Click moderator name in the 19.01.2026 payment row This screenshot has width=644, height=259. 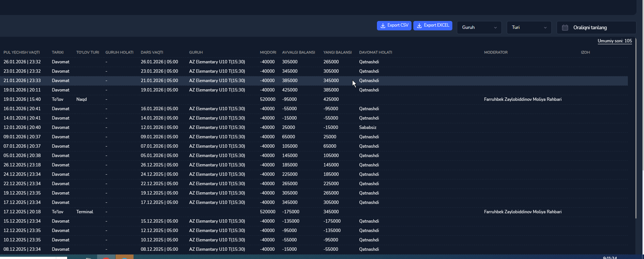click(x=523, y=99)
